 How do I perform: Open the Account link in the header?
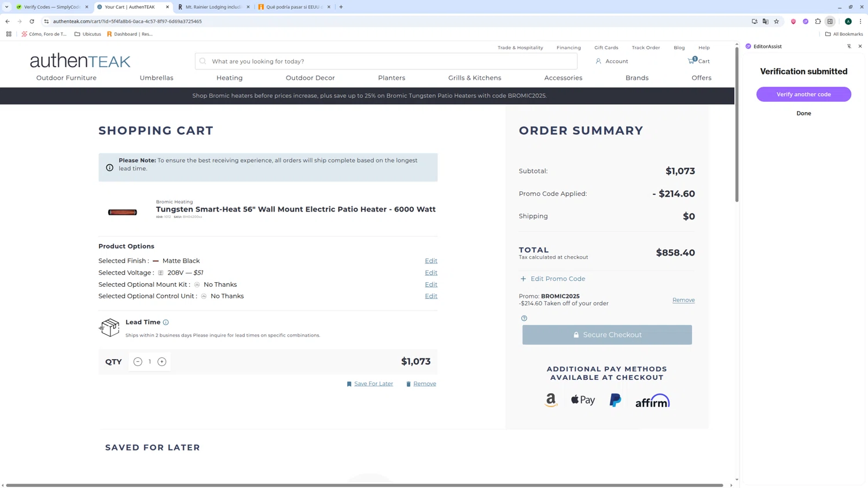[x=612, y=61]
